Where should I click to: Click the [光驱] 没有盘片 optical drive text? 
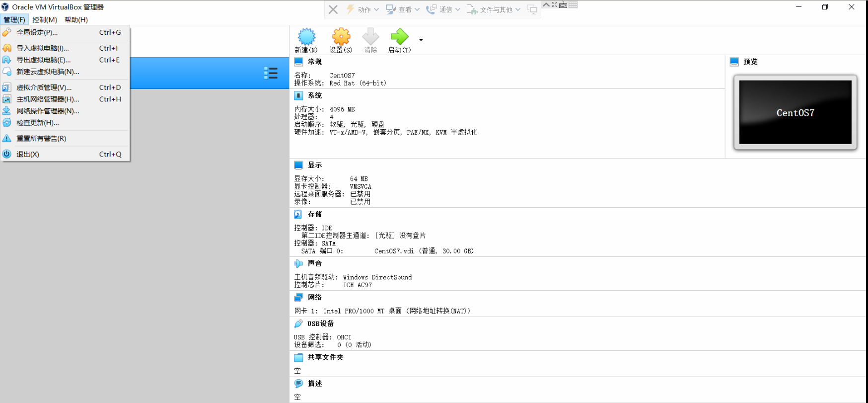pos(400,236)
